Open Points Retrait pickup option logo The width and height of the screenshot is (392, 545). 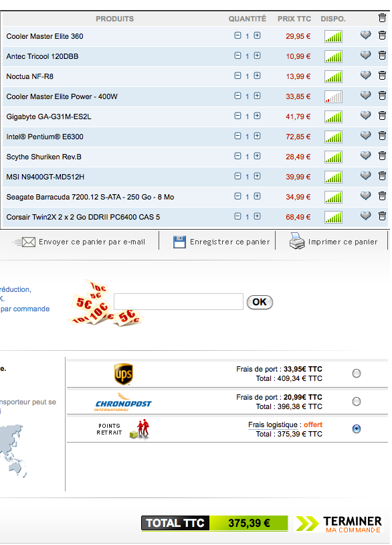tap(123, 430)
